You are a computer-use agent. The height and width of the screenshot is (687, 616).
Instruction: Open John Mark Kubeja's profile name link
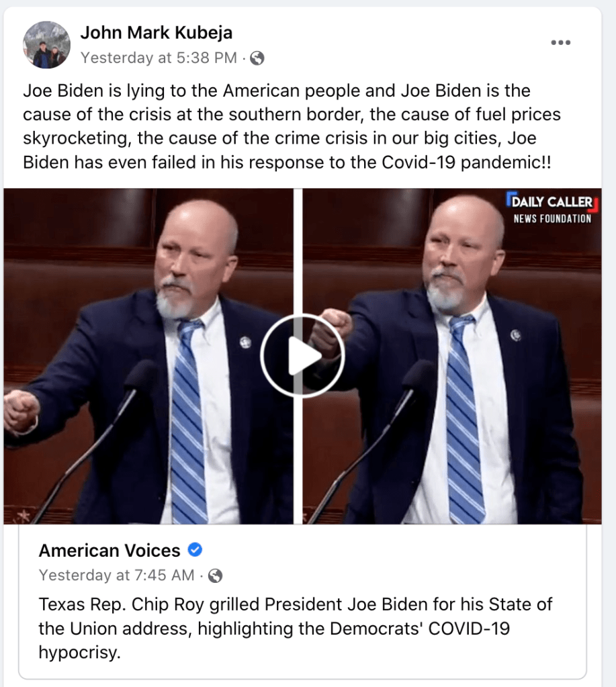156,32
